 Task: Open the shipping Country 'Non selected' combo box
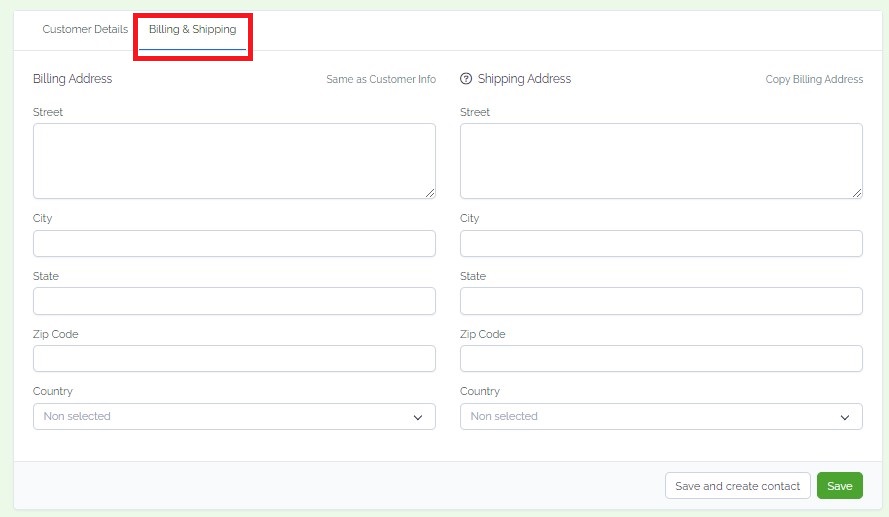pos(661,417)
